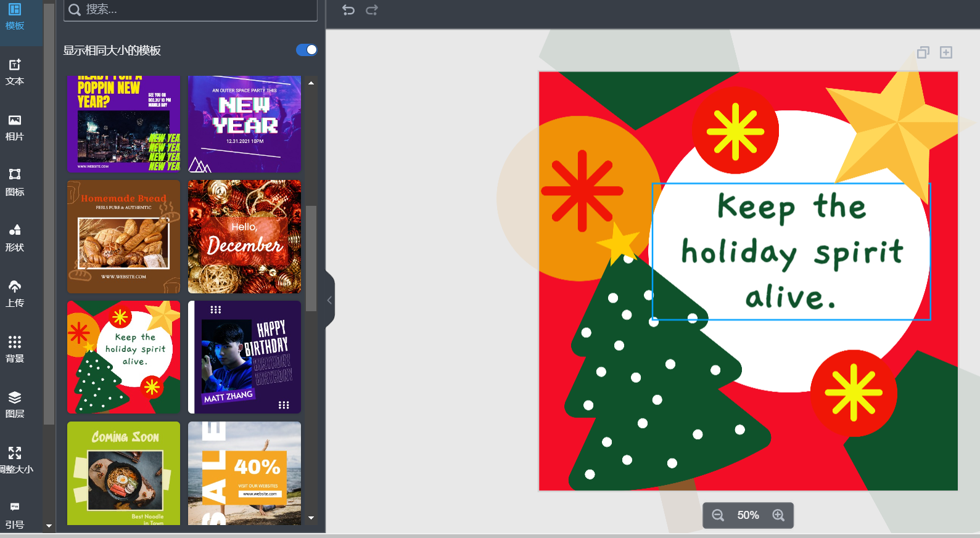Viewport: 980px width, 538px height.
Task: Zoom in with the plus magnifier
Action: pos(778,515)
